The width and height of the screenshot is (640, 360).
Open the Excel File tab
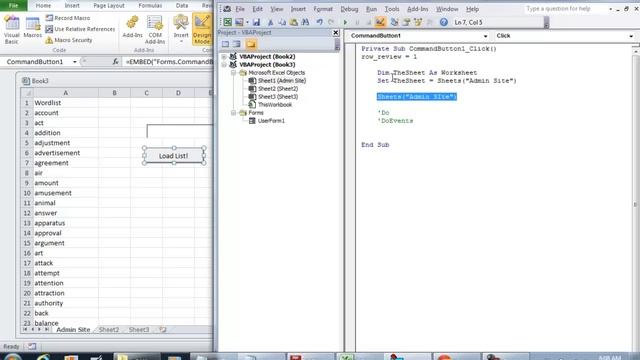(13, 5)
